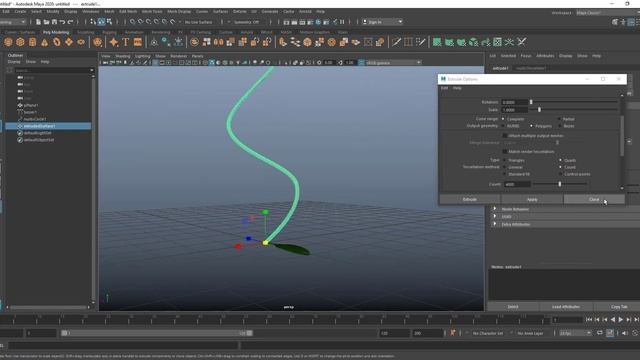Viewport: 640px width, 360px height.
Task: Create a polygon cube from the shelf
Action: pos(20,42)
